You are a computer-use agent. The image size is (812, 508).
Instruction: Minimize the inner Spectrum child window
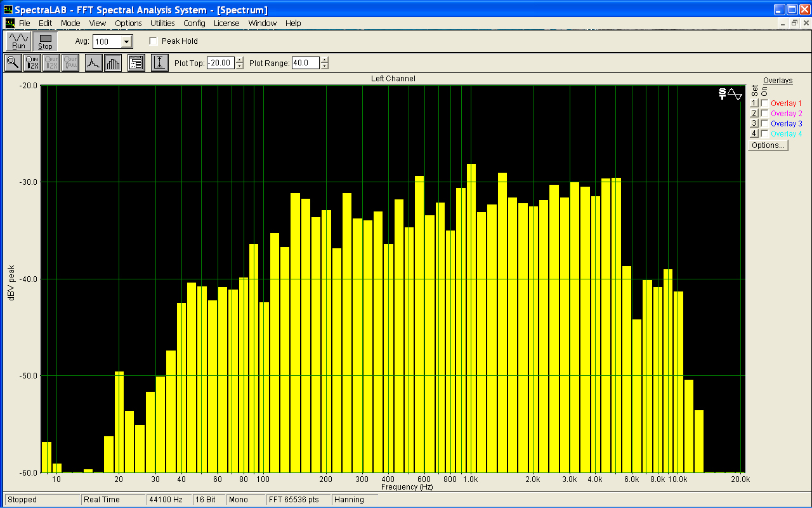pyautogui.click(x=783, y=23)
